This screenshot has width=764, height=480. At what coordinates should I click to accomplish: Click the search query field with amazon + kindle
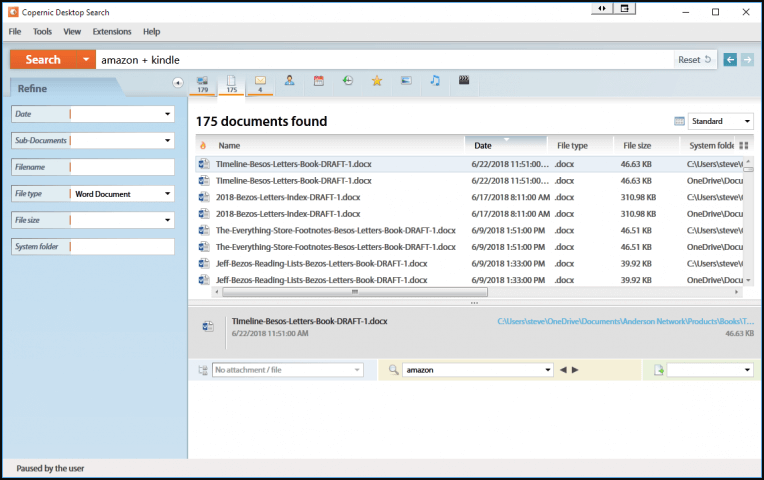384,59
